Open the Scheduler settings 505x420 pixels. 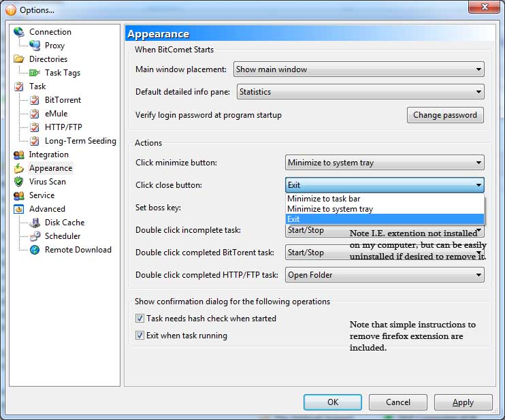click(x=63, y=236)
